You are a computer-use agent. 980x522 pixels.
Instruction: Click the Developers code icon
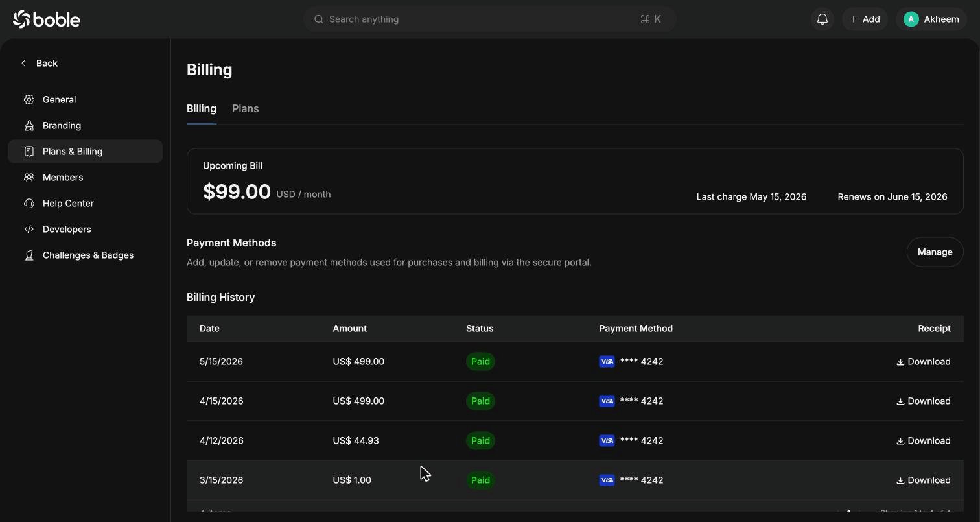[x=29, y=229]
